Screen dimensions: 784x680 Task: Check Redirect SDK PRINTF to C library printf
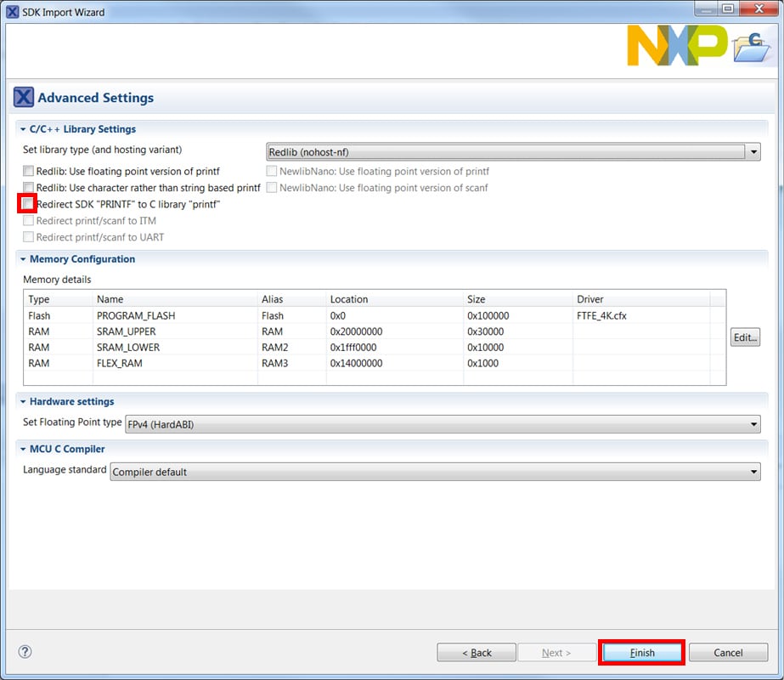pos(29,205)
